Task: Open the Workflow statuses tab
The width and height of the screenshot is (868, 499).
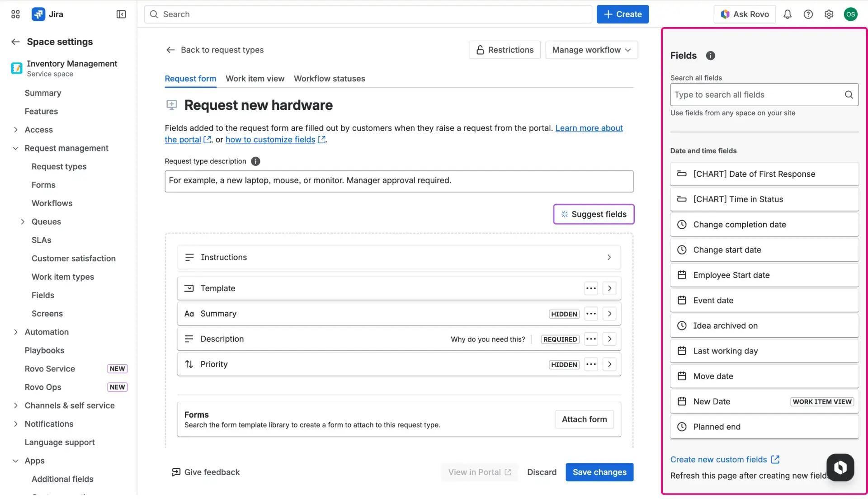Action: click(x=329, y=79)
